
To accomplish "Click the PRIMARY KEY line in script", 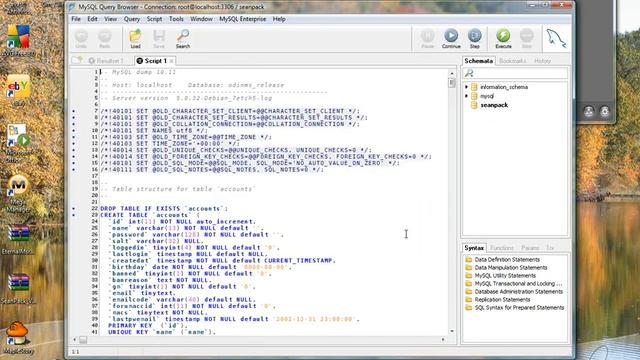I will (148, 326).
